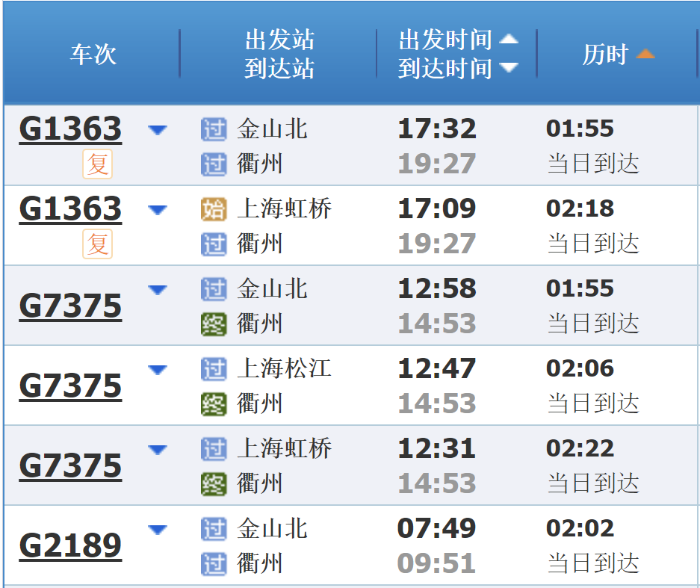The height and width of the screenshot is (588, 700).
Task: Open the G1363 train number link
Action: (69, 128)
